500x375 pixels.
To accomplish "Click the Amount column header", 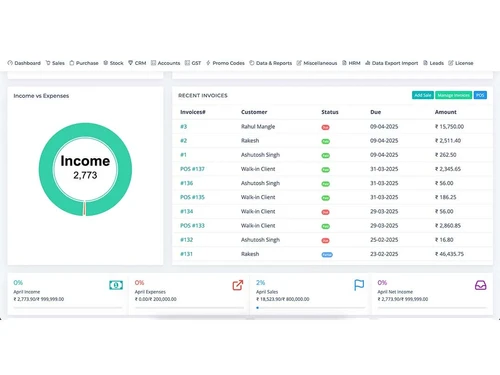I will click(x=446, y=112).
